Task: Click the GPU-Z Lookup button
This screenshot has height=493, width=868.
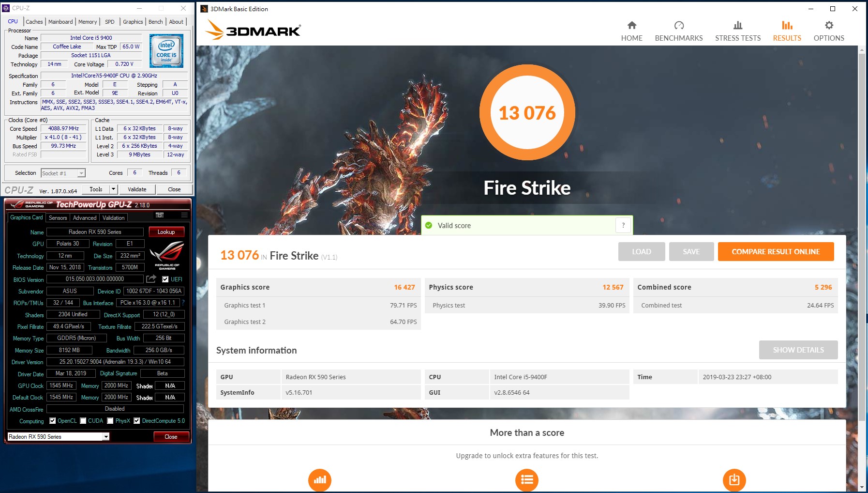Action: tap(166, 232)
